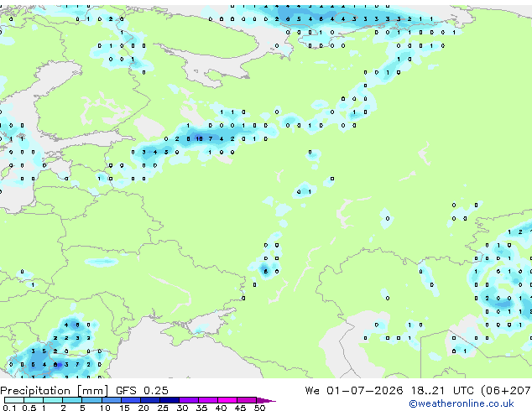This screenshot has height=411, width=532.
Task: Open the weatheronline.co.uk copyright link
Action: (x=461, y=403)
